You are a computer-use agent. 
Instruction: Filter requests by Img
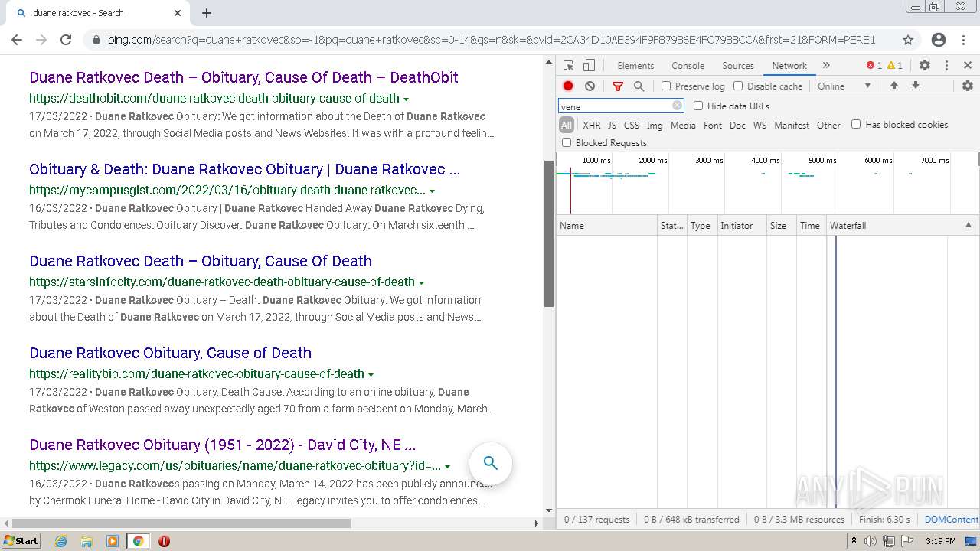pos(655,126)
